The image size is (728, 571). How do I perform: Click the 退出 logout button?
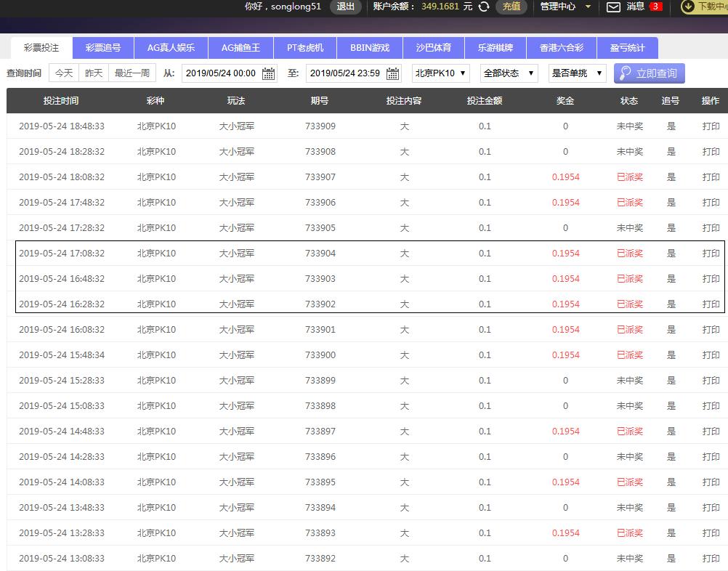[345, 7]
